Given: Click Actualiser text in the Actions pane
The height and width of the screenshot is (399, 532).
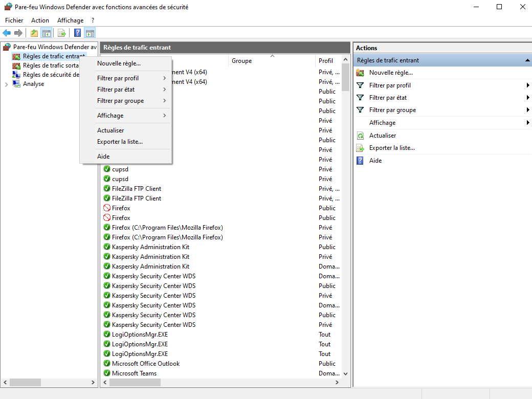Looking at the screenshot, I should [383, 136].
